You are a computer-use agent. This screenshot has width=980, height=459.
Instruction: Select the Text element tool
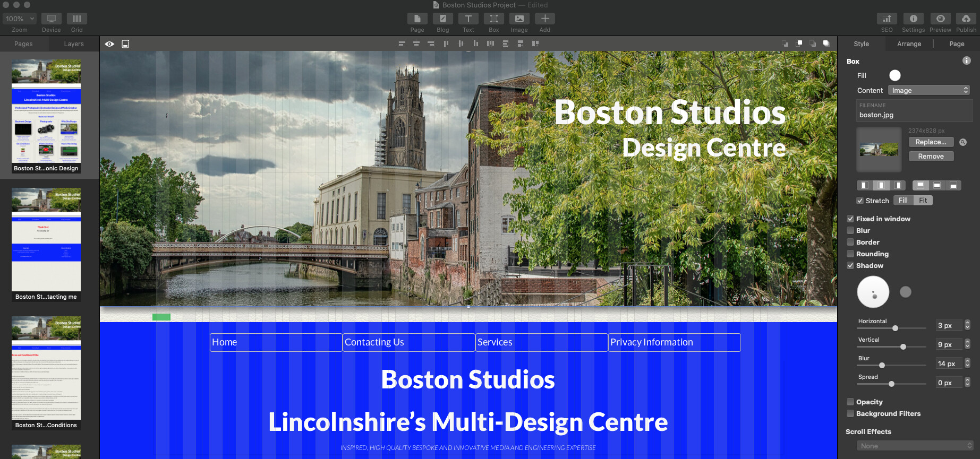[x=468, y=19]
